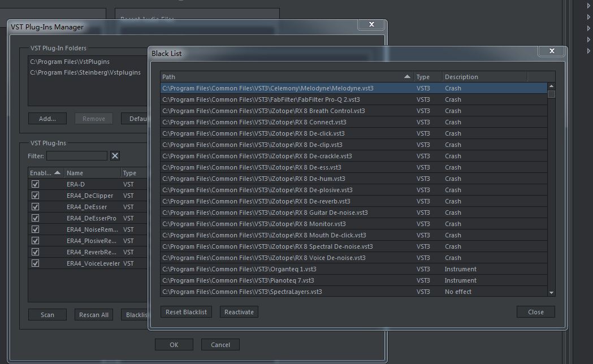Sort blacklist by Description column header
The width and height of the screenshot is (593, 364).
tap(461, 77)
